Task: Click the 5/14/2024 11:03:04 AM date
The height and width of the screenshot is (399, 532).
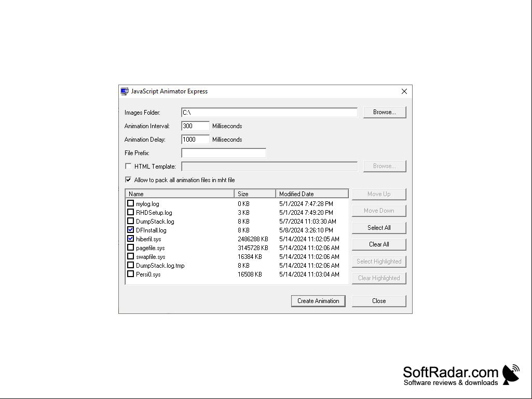Action: [309, 274]
